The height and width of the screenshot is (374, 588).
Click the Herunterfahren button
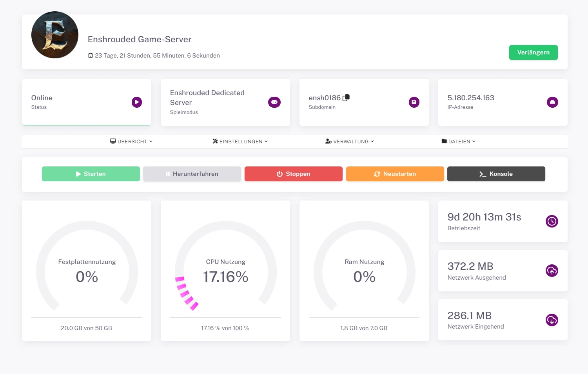point(192,174)
